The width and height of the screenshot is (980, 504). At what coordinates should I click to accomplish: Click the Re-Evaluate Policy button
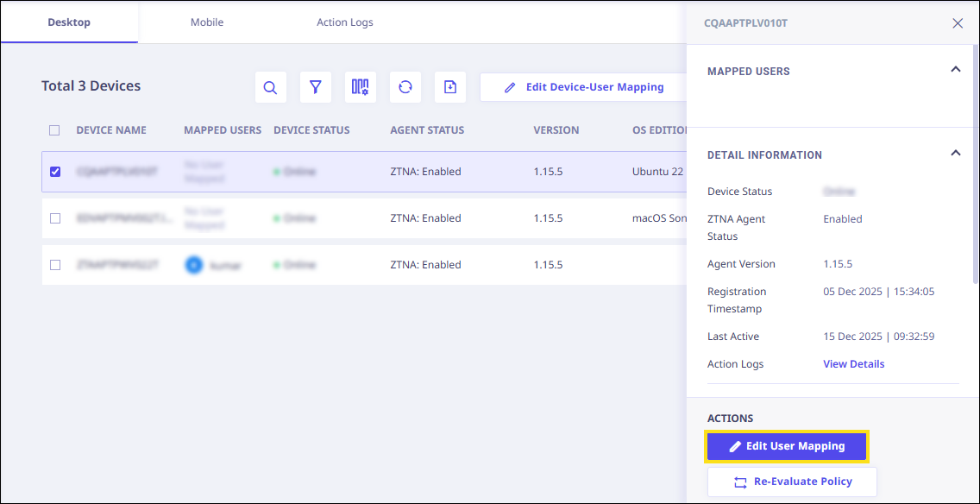pyautogui.click(x=792, y=482)
